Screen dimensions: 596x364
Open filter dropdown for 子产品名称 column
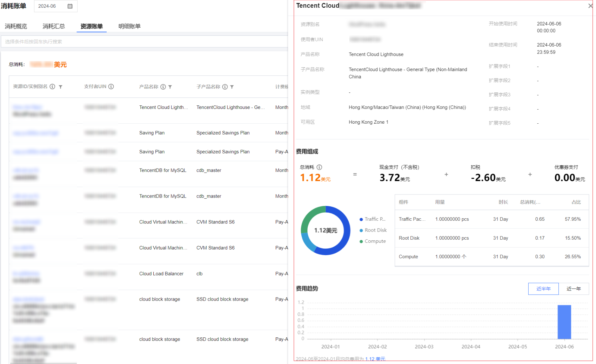click(x=232, y=87)
